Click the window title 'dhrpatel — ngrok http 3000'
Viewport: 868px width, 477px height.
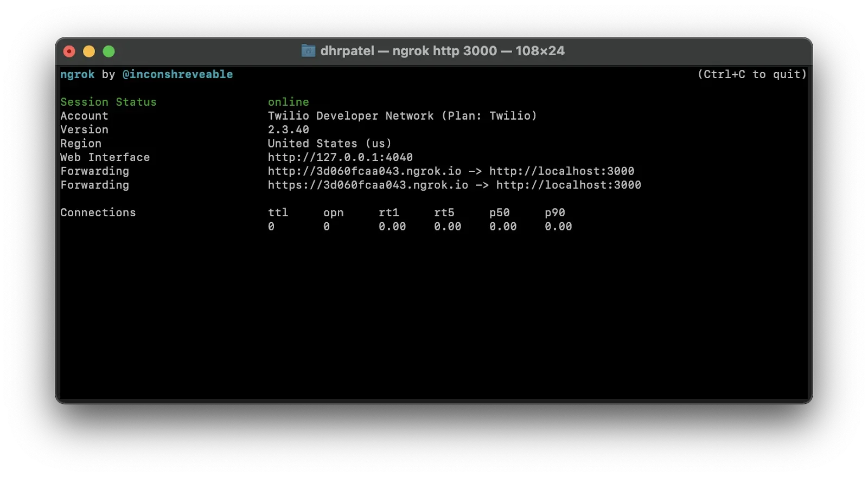coord(409,51)
